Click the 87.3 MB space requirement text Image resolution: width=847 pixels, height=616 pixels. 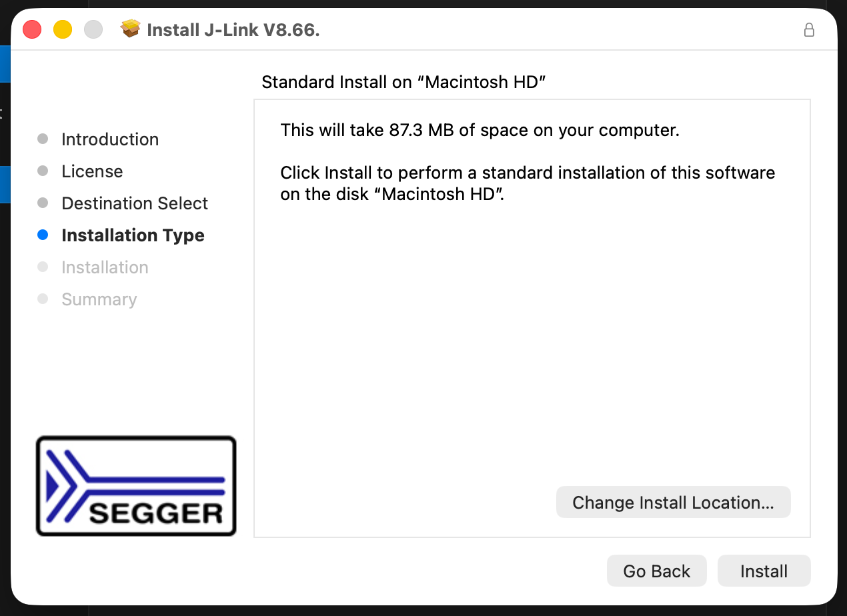click(480, 130)
